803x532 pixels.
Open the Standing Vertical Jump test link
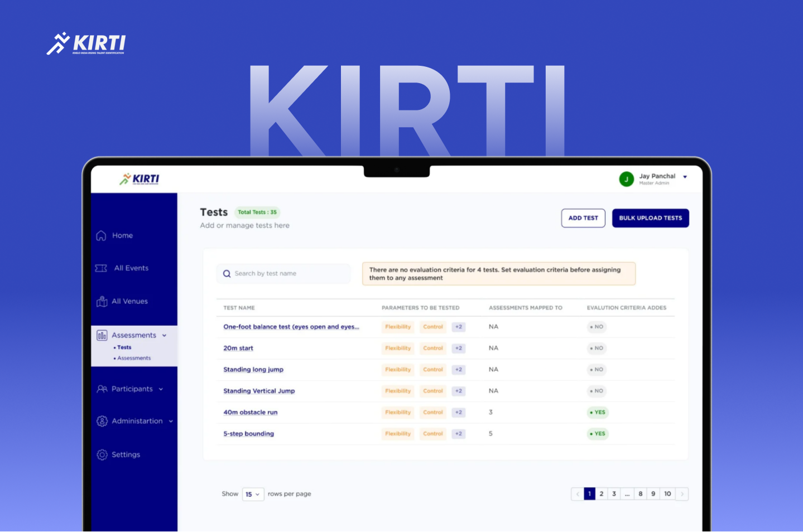259,391
